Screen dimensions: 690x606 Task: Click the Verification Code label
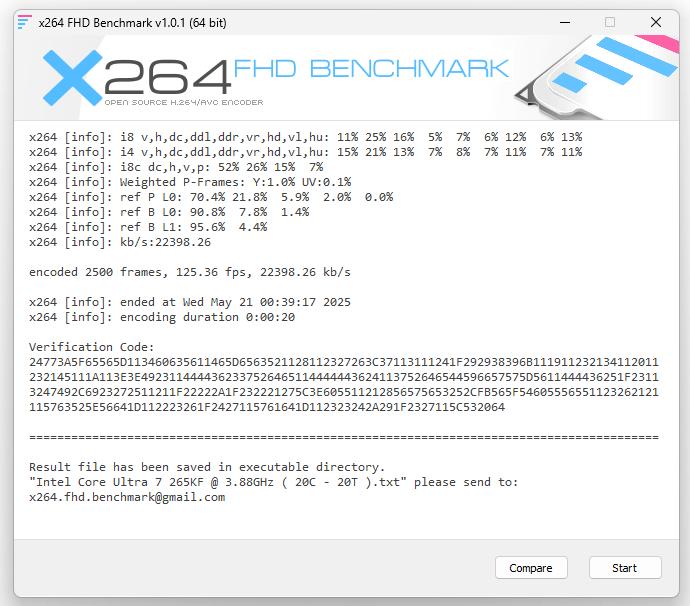pyautogui.click(x=92, y=347)
